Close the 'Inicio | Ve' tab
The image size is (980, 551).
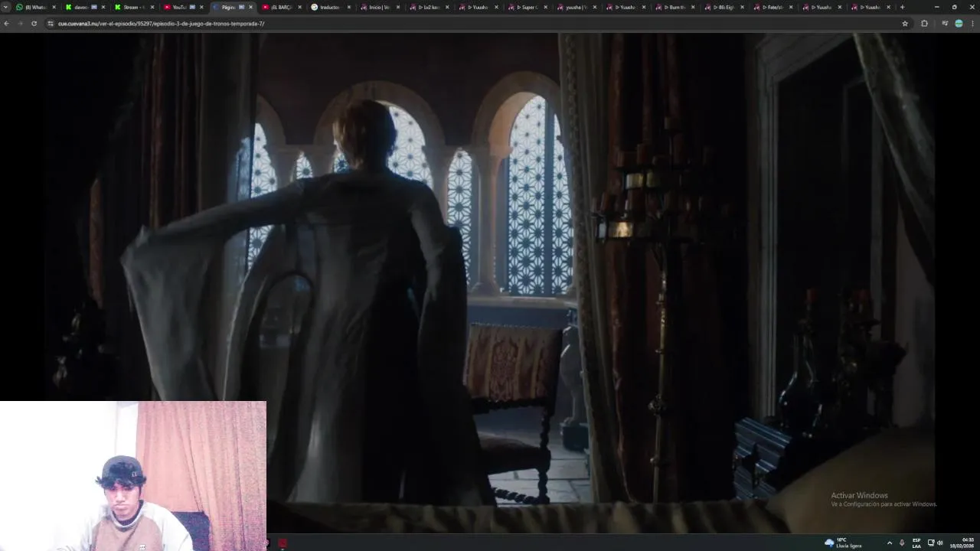[398, 7]
